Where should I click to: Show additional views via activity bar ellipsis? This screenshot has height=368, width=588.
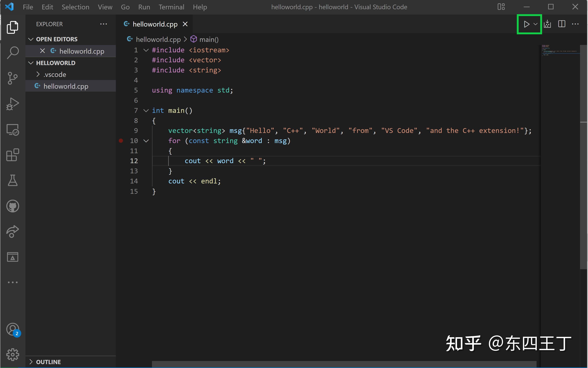[x=12, y=282]
